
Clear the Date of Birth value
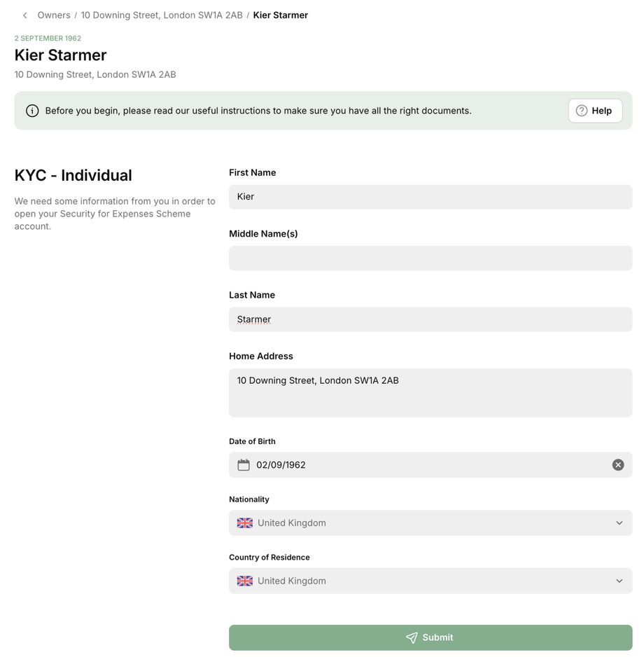(x=618, y=465)
